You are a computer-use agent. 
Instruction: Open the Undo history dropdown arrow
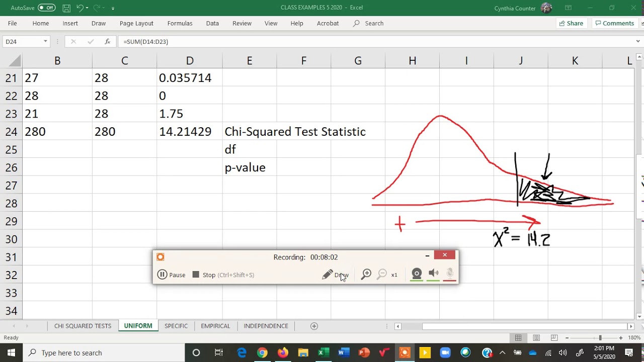tap(87, 8)
